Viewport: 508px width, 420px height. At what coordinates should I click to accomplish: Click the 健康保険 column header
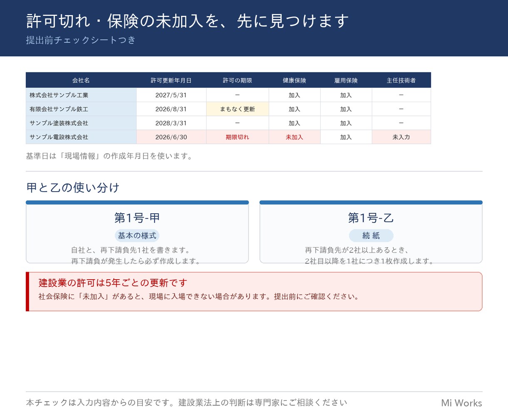coord(294,80)
